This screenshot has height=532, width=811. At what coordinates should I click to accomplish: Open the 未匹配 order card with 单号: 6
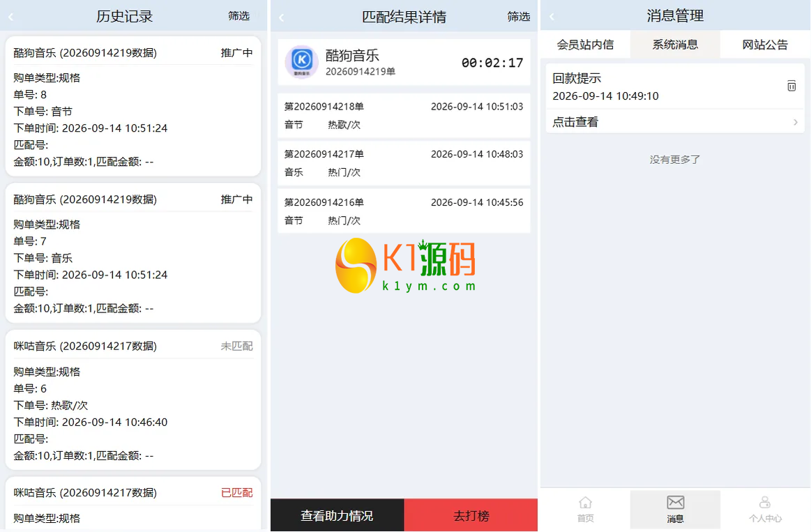(133, 400)
